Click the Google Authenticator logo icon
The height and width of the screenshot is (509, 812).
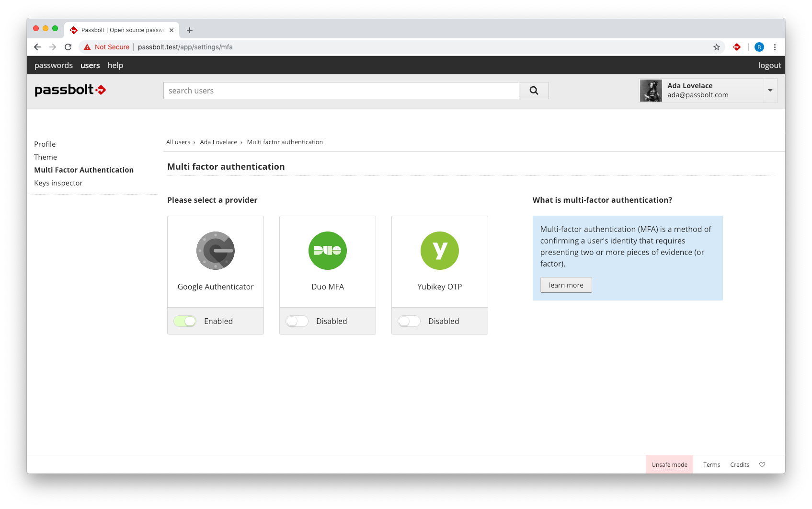[x=216, y=251]
